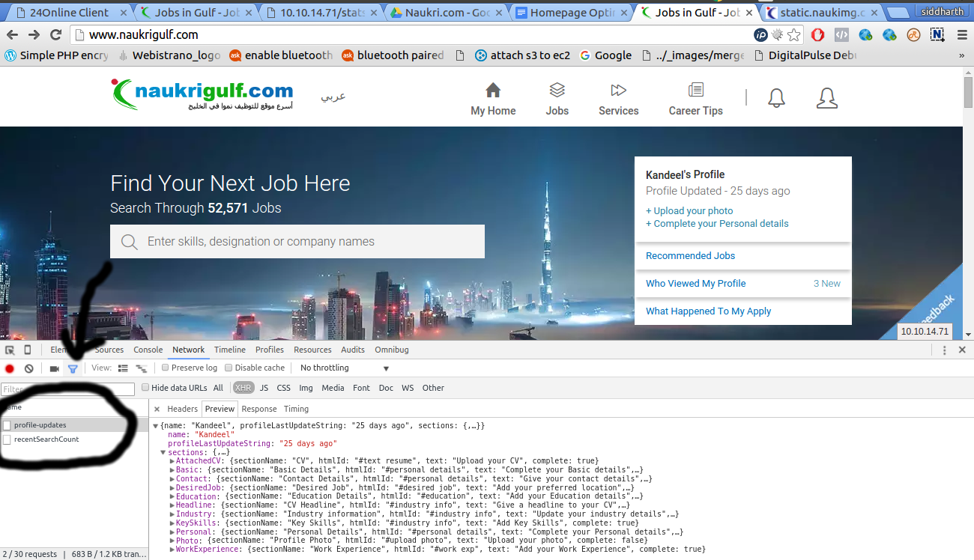Filter requests by CSS type
Image resolution: width=974 pixels, height=560 pixels.
(283, 388)
